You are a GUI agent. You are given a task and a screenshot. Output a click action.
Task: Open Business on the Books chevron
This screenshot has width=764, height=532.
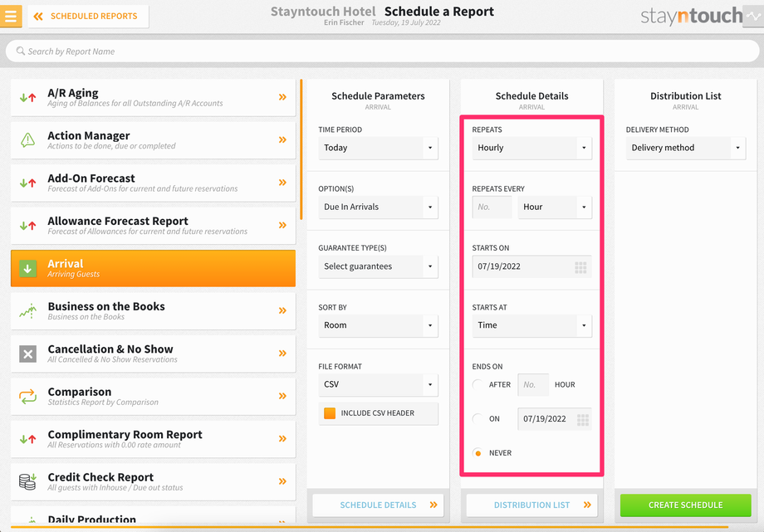(x=282, y=310)
